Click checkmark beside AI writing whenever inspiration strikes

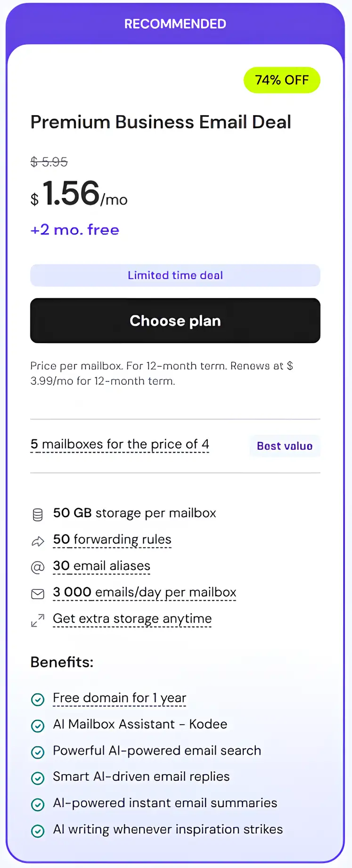pyautogui.click(x=38, y=831)
